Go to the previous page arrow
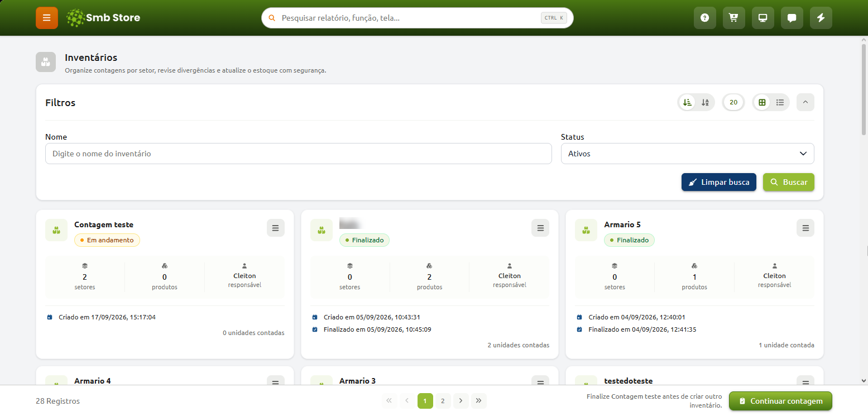Viewport: 868px width, 416px height. [x=407, y=401]
